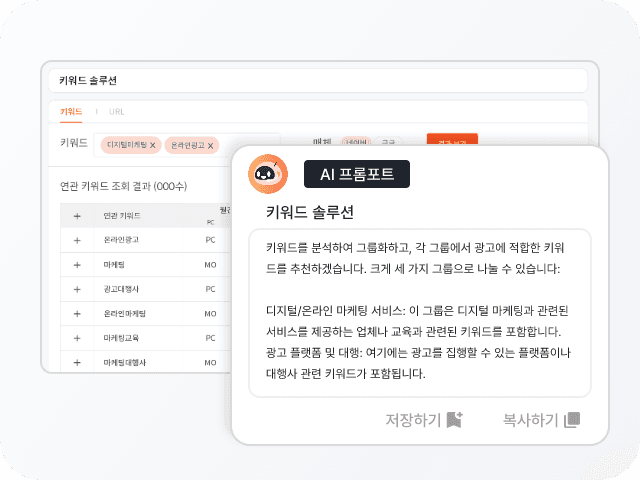Click the AI response text box
640x480 pixels.
coord(420,313)
